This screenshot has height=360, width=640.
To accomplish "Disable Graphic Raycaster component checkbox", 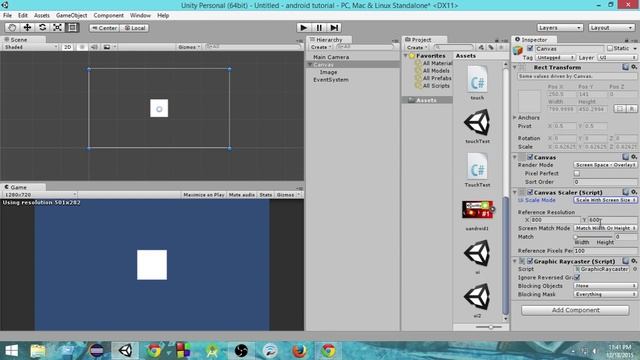I will click(x=530, y=261).
